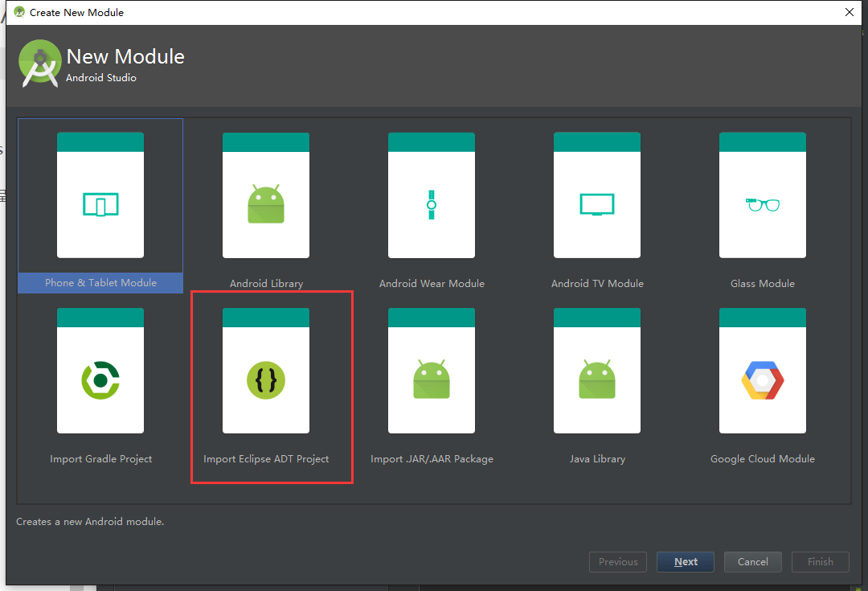Close the Create New Module dialog
Screen dimensions: 868x591
(850, 12)
